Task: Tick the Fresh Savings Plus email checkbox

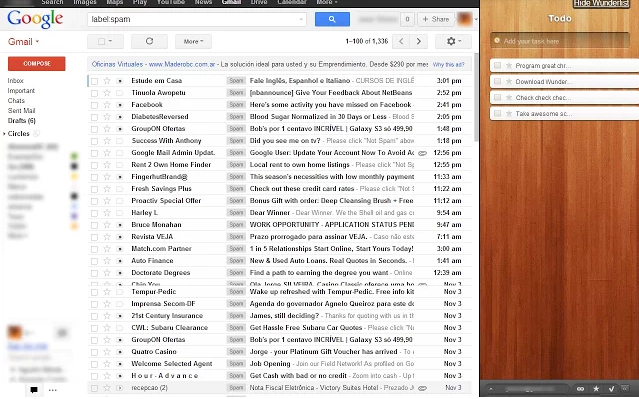Action: point(94,189)
